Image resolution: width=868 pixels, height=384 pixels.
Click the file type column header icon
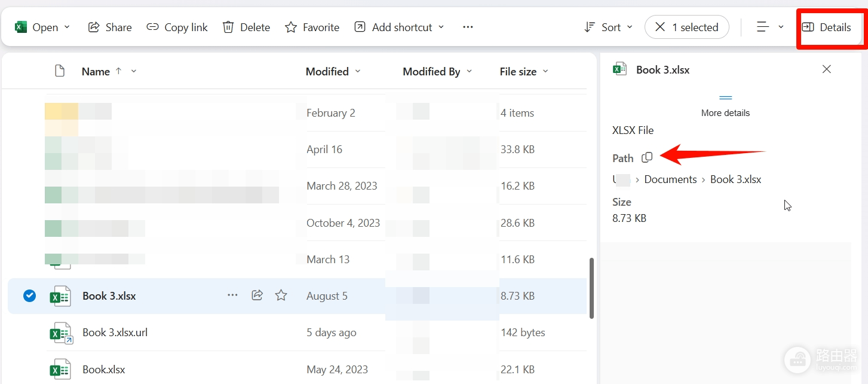(x=60, y=71)
